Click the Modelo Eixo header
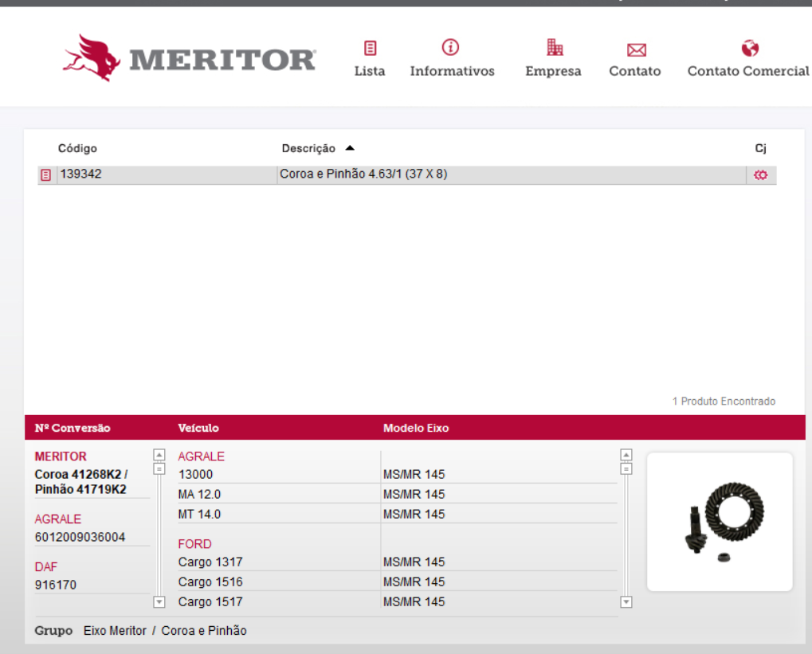This screenshot has width=812, height=654. pyautogui.click(x=416, y=429)
